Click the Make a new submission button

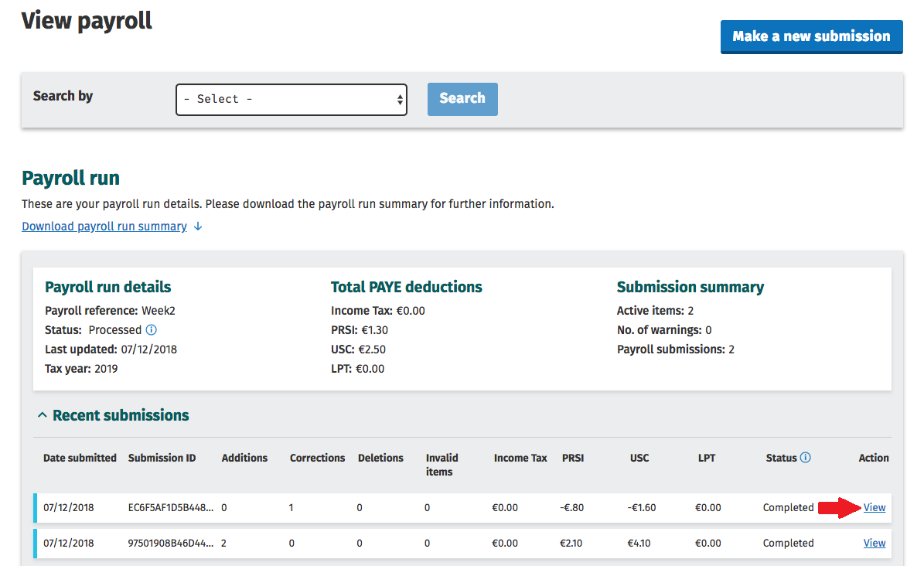tap(811, 36)
